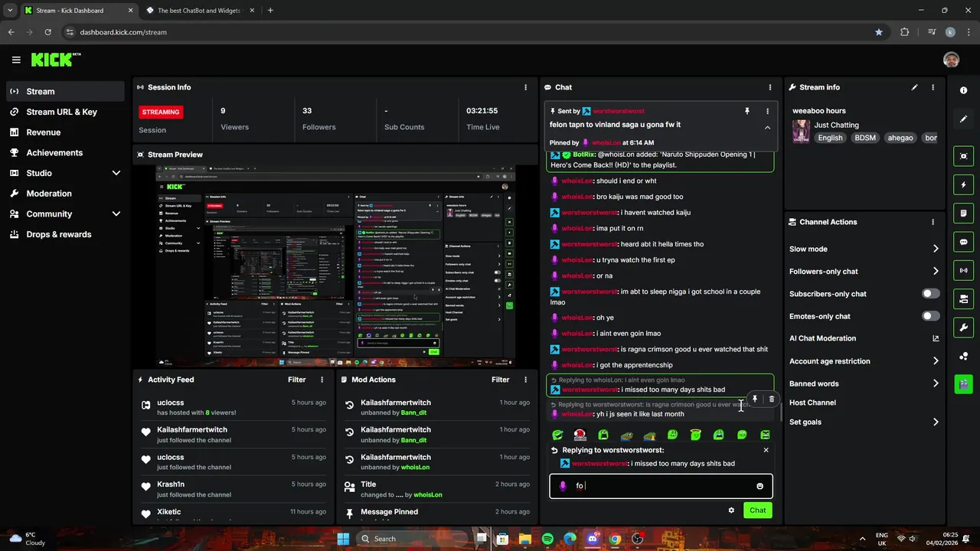Click the pencil widget in right sidebar

963,119
